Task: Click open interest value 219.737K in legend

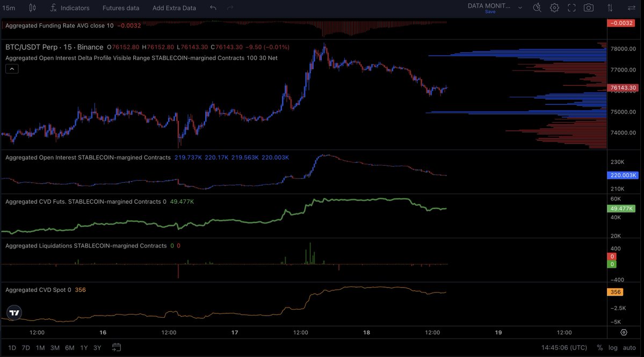Action: coord(187,158)
